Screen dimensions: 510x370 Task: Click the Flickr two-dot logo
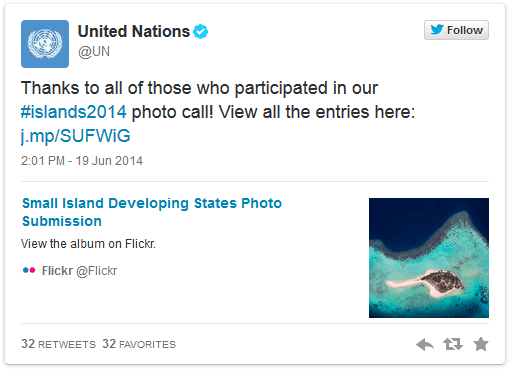click(x=29, y=270)
